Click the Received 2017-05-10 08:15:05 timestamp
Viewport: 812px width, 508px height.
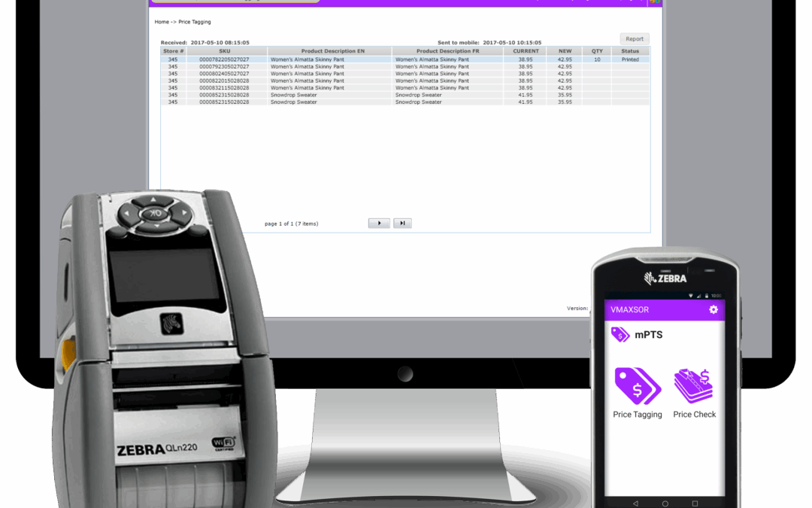pos(205,42)
